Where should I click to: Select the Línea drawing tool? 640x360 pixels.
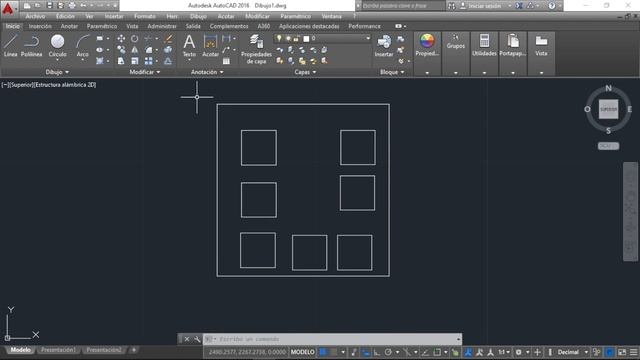[11, 45]
